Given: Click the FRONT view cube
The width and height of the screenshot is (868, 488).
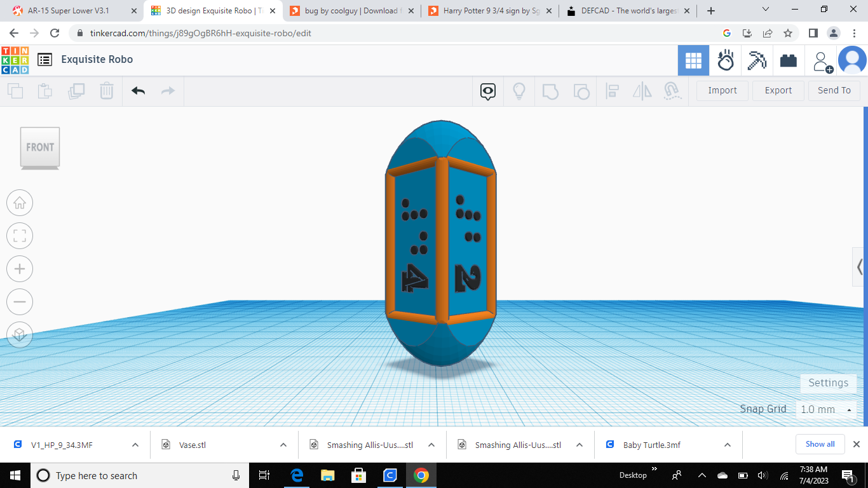Looking at the screenshot, I should [40, 148].
